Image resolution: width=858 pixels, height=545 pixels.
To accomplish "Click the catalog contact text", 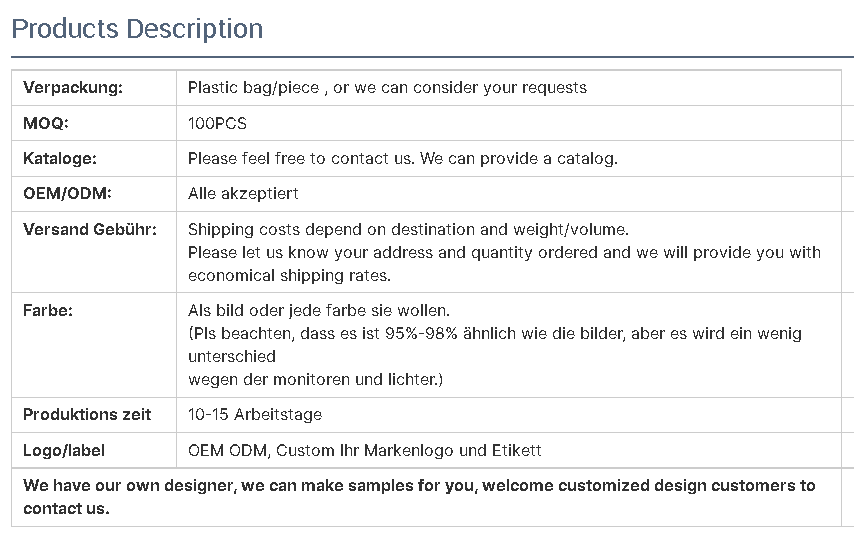I will coord(402,159).
